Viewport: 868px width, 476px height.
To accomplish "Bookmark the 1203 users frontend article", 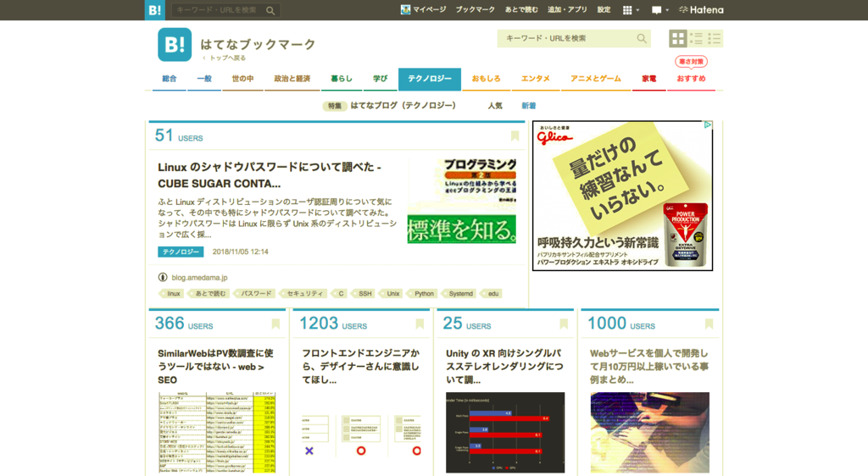I will point(420,324).
